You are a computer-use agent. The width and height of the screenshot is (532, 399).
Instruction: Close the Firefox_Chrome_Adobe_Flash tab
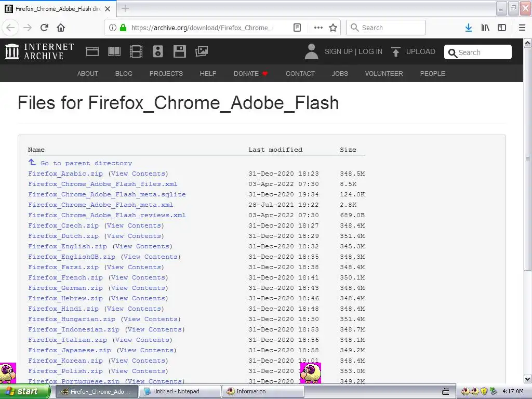(x=108, y=9)
